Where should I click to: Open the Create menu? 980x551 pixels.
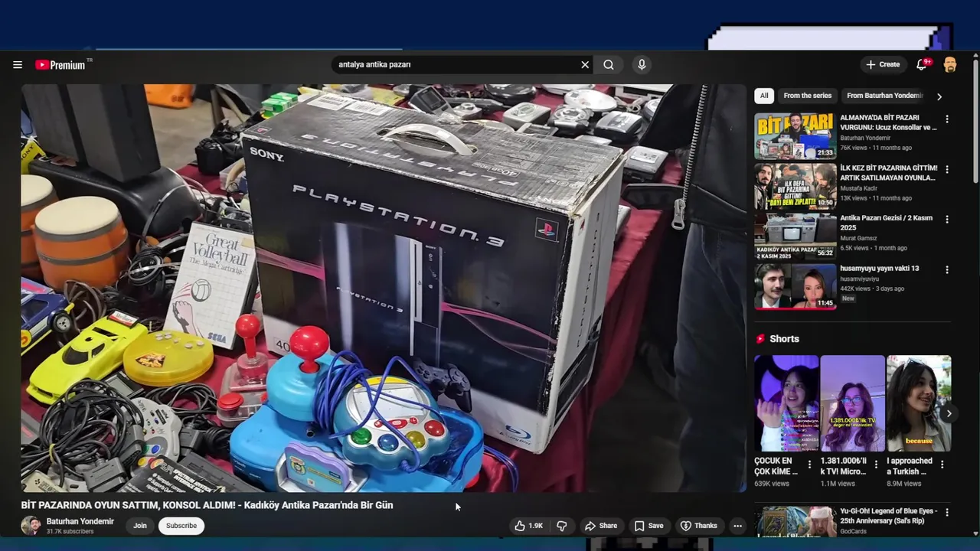coord(883,65)
